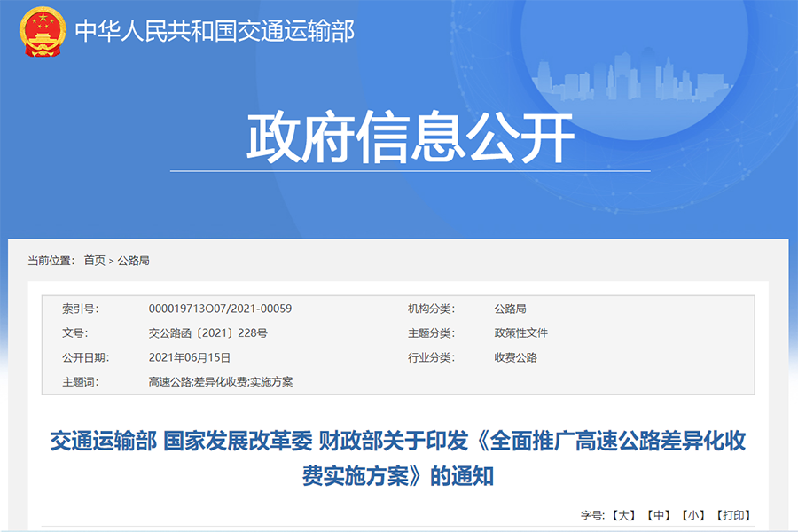The width and height of the screenshot is (798, 532).
Task: Click the 索引号 label
Action: tap(81, 309)
